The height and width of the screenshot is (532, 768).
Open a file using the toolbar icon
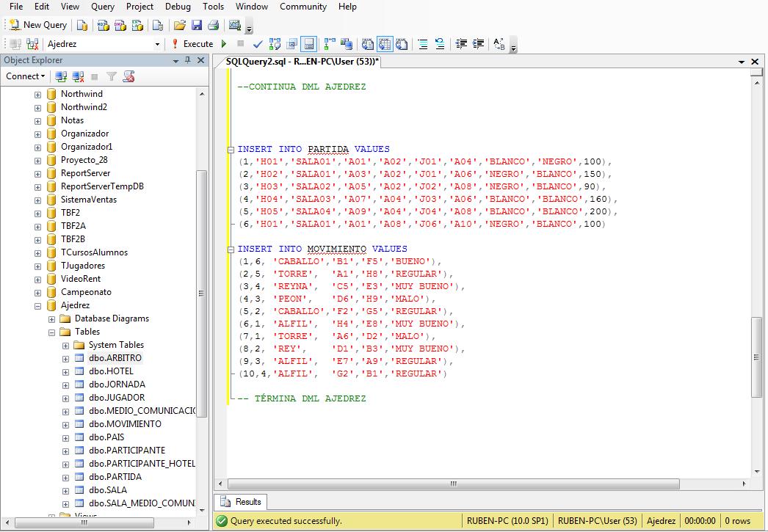(x=180, y=26)
